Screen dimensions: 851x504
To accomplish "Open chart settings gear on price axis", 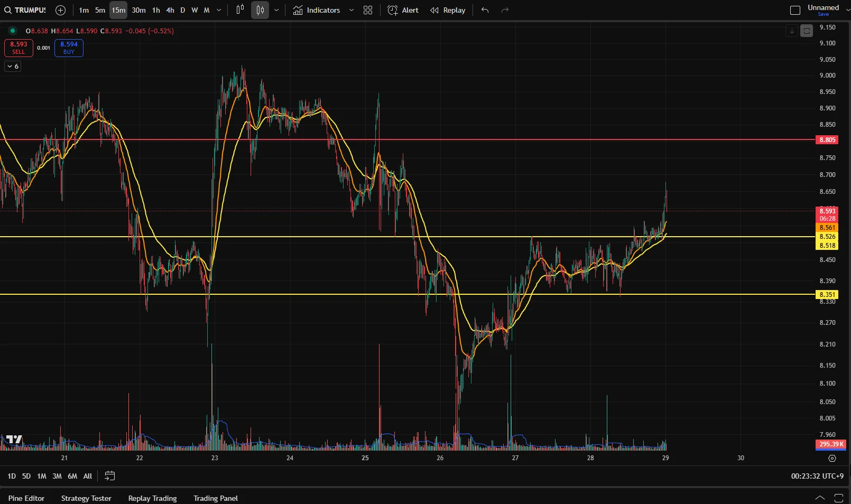I will tap(832, 458).
